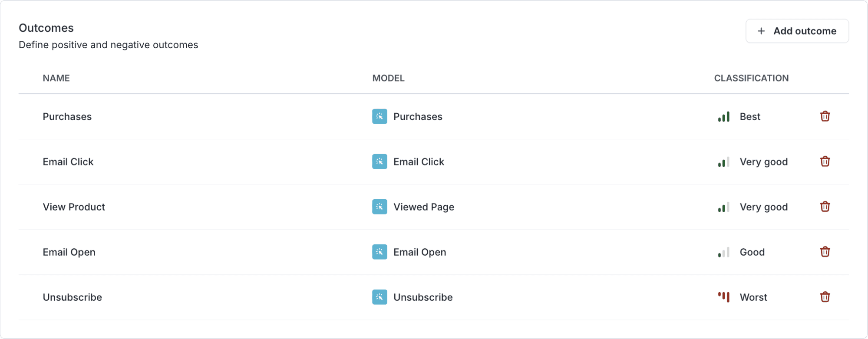Image resolution: width=868 pixels, height=339 pixels.
Task: Click the Viewed Page model icon
Action: coord(380,207)
